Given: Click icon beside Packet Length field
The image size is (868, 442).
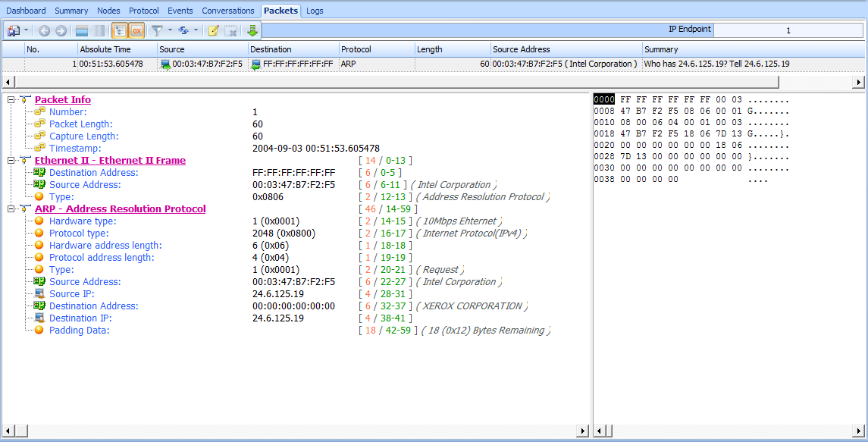Looking at the screenshot, I should pyautogui.click(x=39, y=124).
